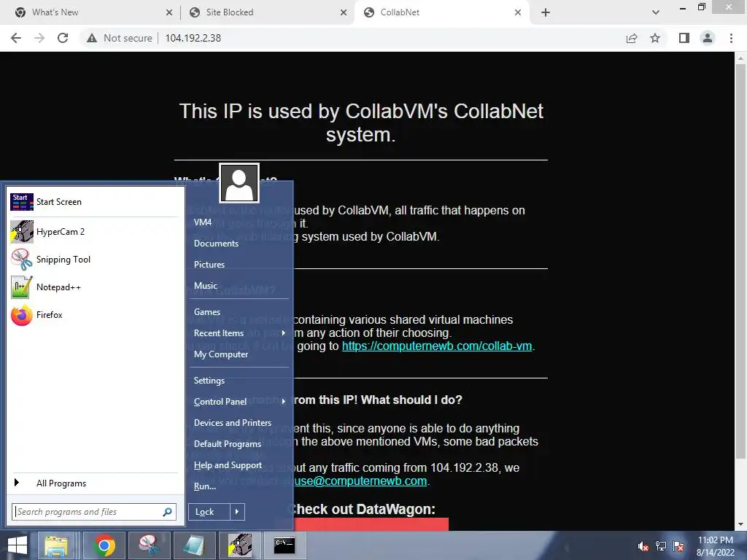Open My Computer from Start menu
Image resolution: width=747 pixels, height=560 pixels.
(221, 354)
